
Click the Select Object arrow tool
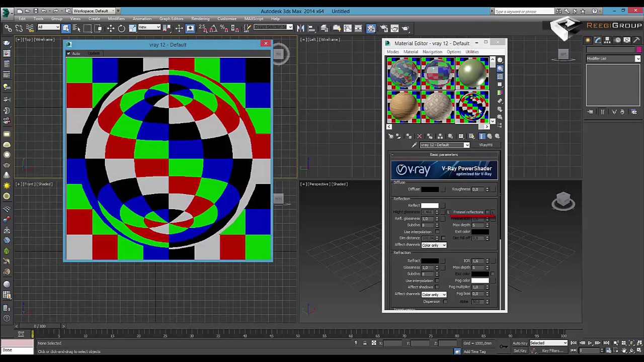point(66,29)
